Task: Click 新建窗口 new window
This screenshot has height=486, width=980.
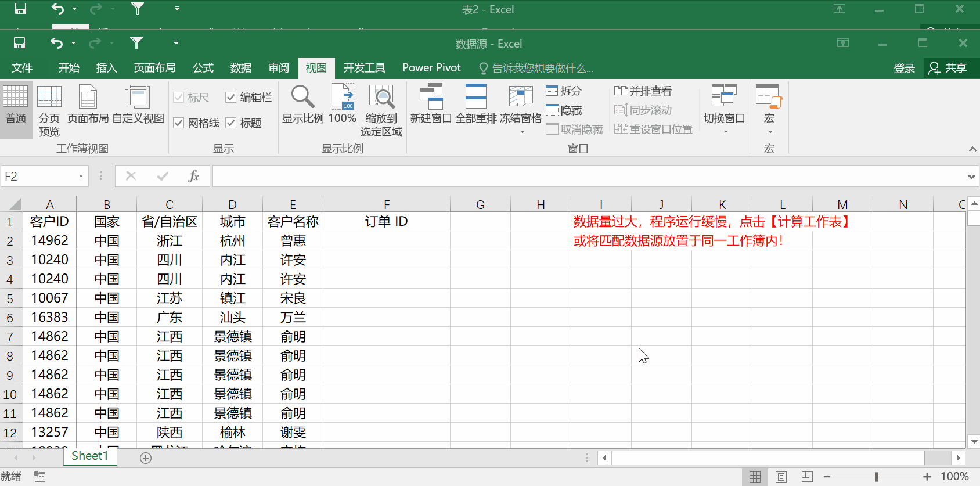Action: pos(431,105)
